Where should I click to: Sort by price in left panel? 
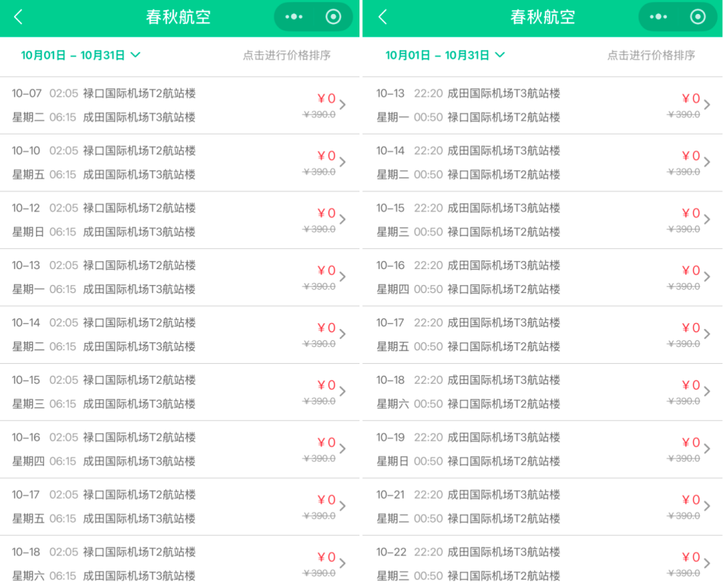click(287, 56)
